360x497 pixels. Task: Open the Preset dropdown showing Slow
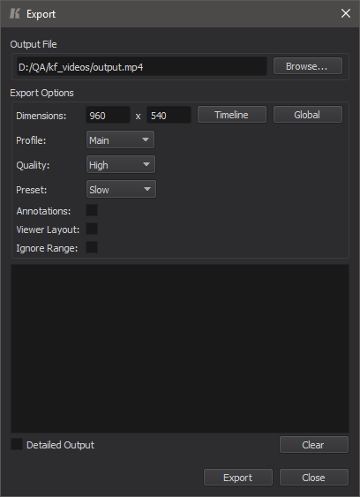(x=121, y=189)
